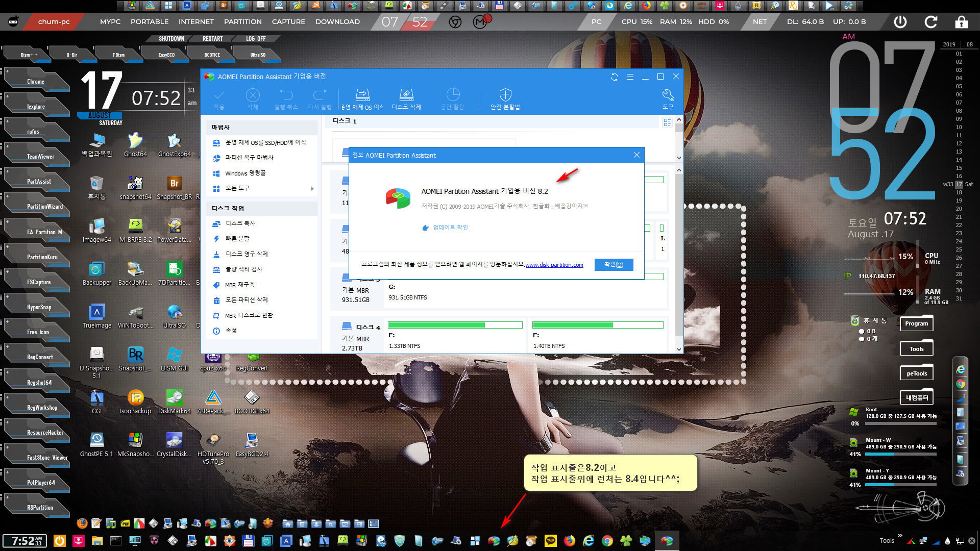The image size is (980, 551).
Task: Launch Dism++ shortcut button
Action: (x=29, y=55)
